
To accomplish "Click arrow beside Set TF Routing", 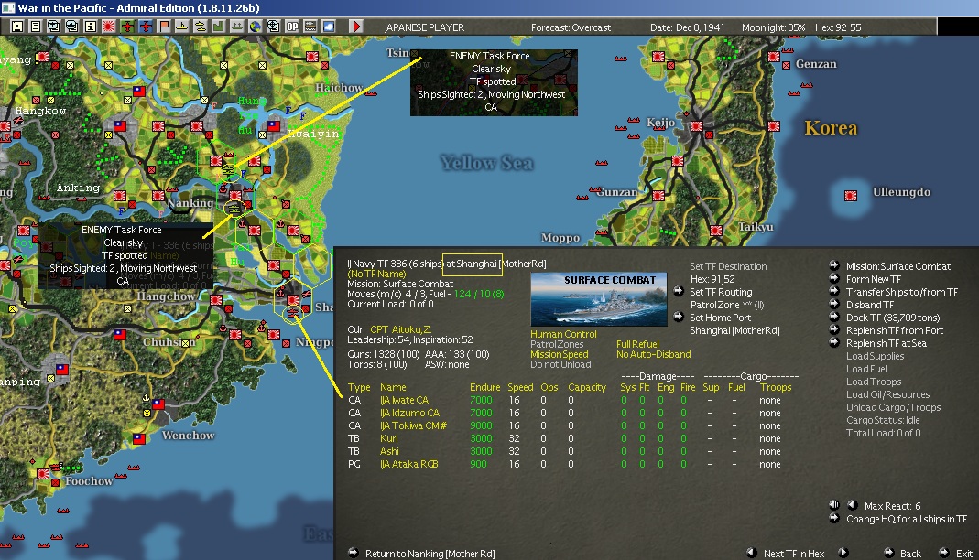I will [679, 291].
